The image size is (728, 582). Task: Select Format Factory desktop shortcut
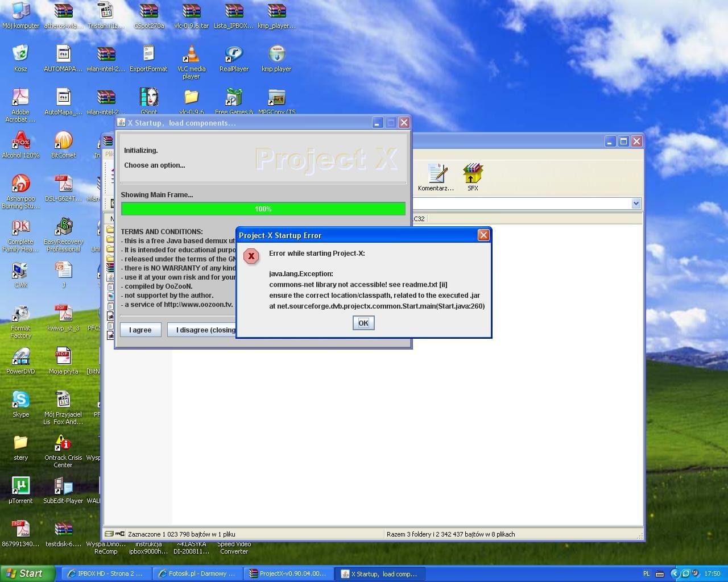20,321
